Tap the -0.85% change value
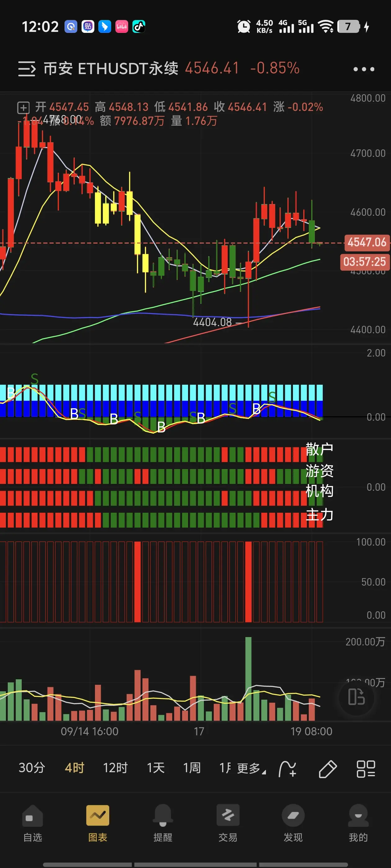Image resolution: width=391 pixels, height=868 pixels. [x=275, y=68]
